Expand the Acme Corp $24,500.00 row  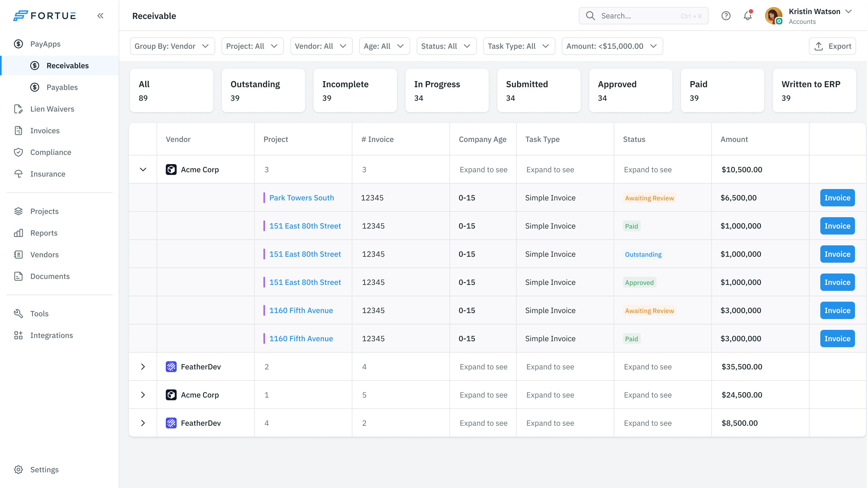[x=143, y=395]
